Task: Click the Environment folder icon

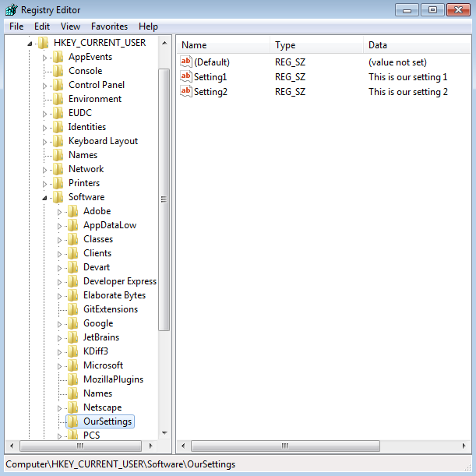Action: click(58, 99)
